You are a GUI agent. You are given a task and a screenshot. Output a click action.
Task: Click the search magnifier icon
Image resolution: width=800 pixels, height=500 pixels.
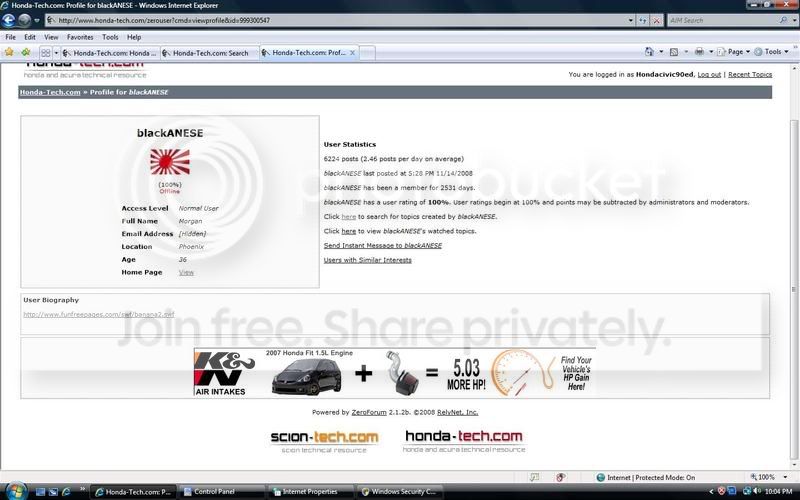[x=783, y=20]
